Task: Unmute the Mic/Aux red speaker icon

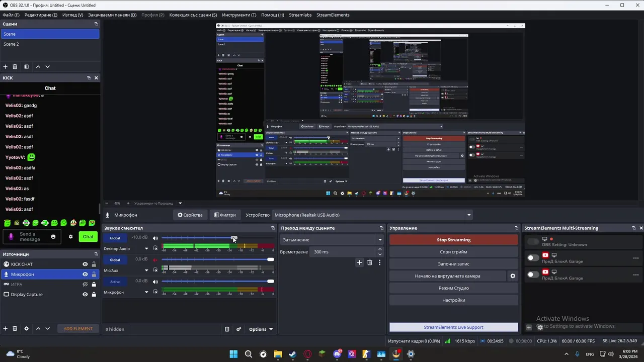Action: [155, 259]
